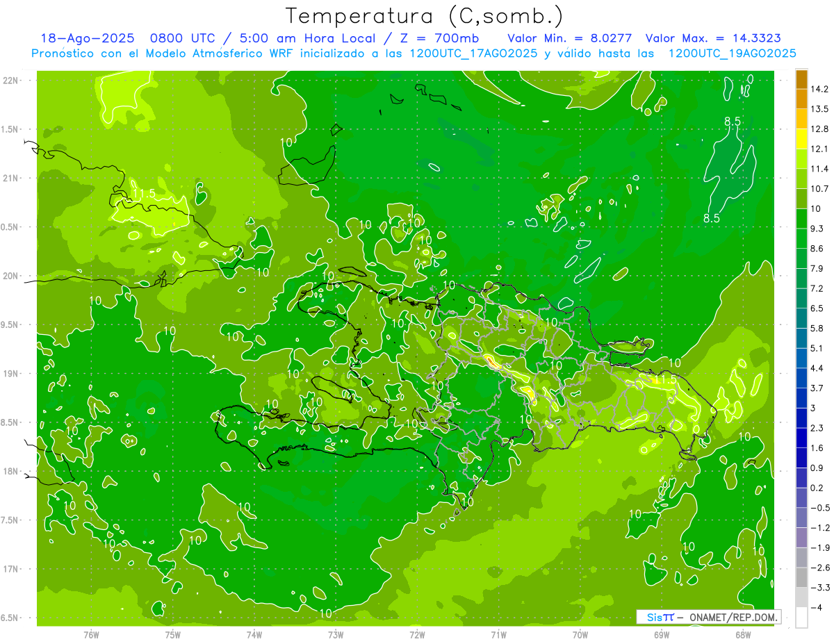Click the '17N' latitude axis label

(x=10, y=569)
